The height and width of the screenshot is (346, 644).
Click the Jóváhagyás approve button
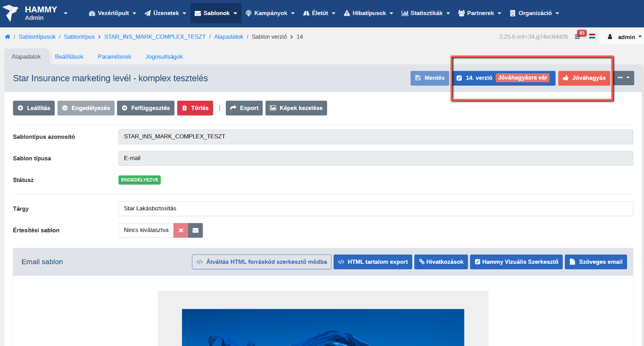tap(584, 78)
